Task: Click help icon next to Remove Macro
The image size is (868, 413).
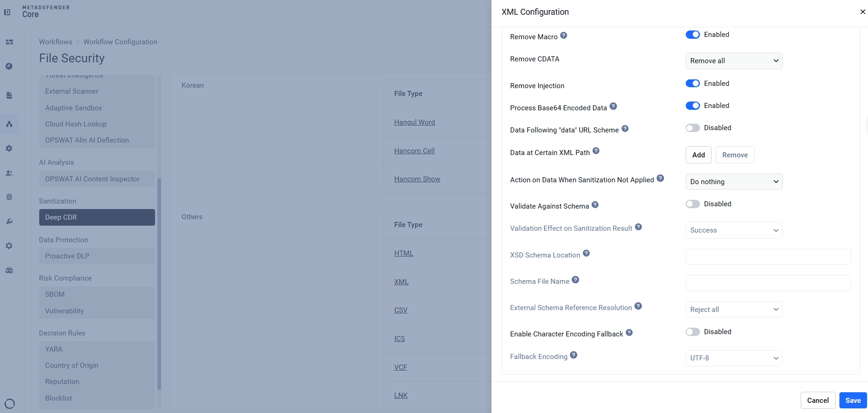Action: [563, 36]
